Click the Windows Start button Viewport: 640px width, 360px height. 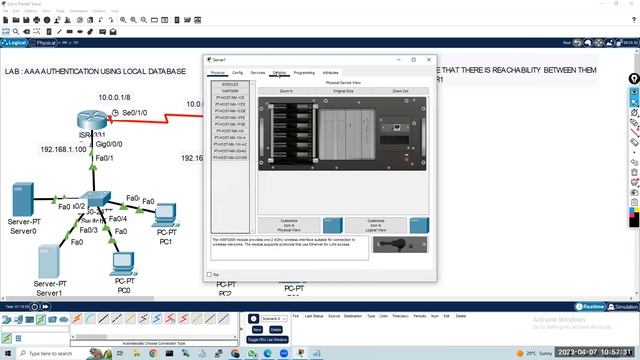tap(8, 353)
